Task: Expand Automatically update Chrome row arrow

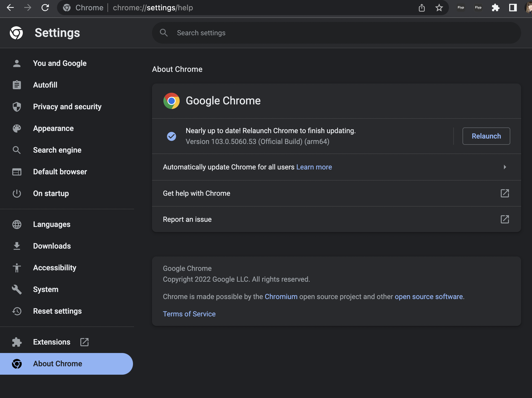Action: tap(505, 167)
